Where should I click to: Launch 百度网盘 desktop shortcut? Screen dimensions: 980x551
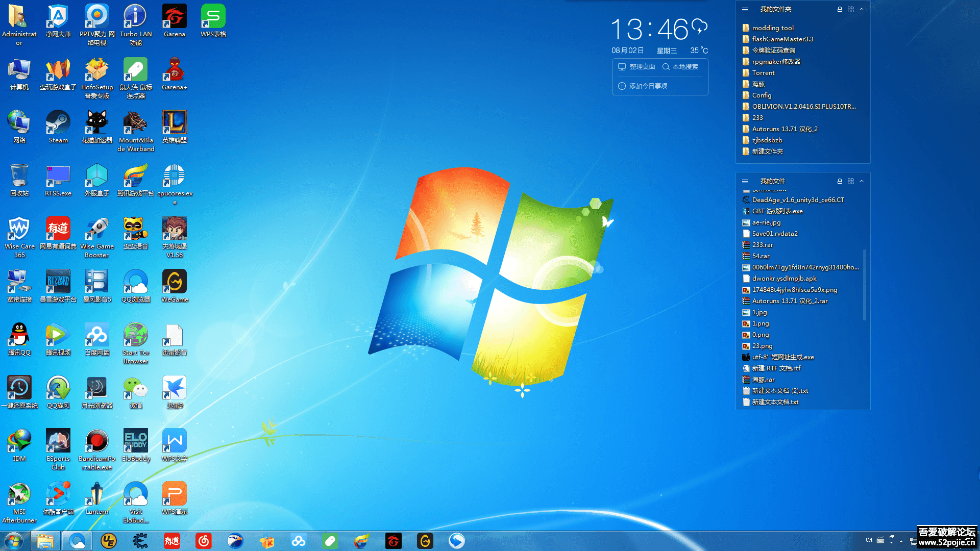[97, 339]
